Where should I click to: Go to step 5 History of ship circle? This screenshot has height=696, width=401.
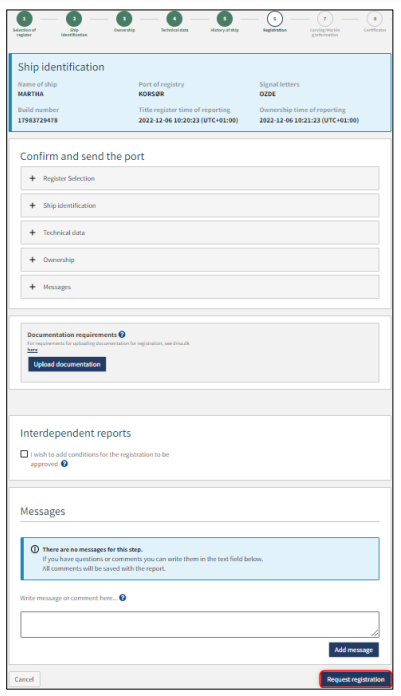(x=225, y=19)
